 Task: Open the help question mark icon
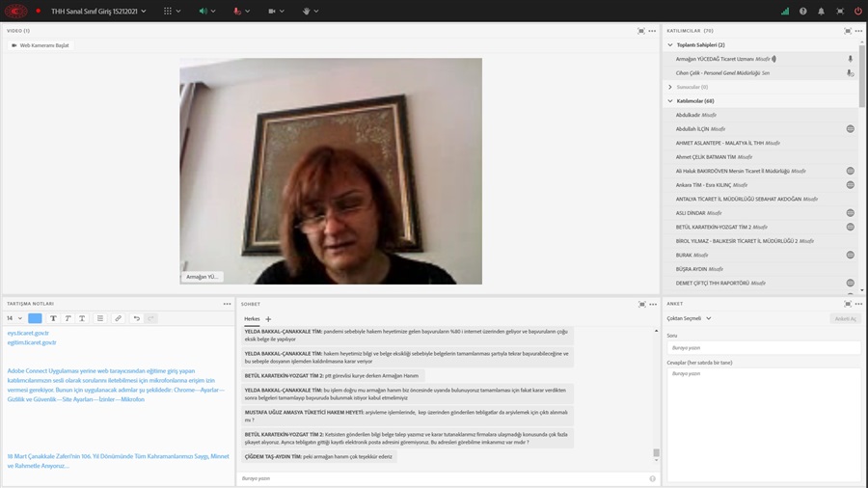tap(802, 11)
